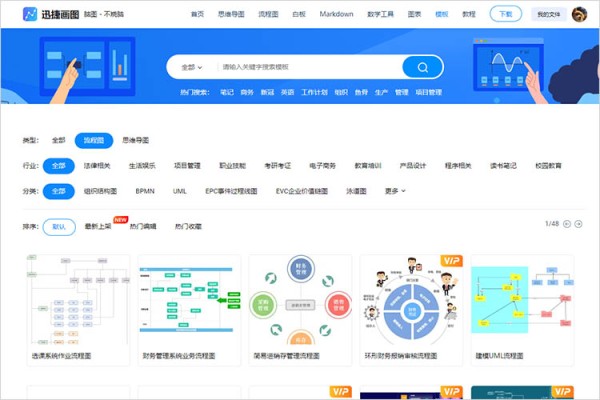The width and height of the screenshot is (600, 400).
Task: Choose the UML category
Action: 179,191
